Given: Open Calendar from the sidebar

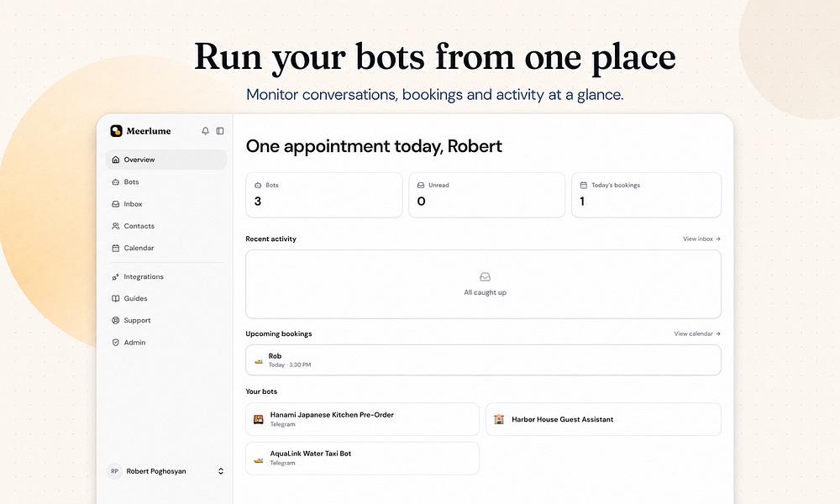Looking at the screenshot, I should 166,248.
